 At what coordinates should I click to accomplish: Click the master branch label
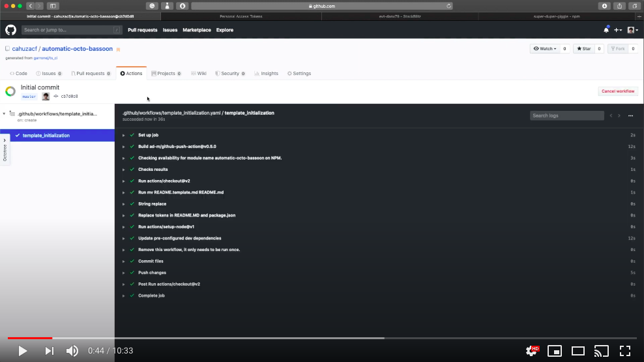coord(29,97)
